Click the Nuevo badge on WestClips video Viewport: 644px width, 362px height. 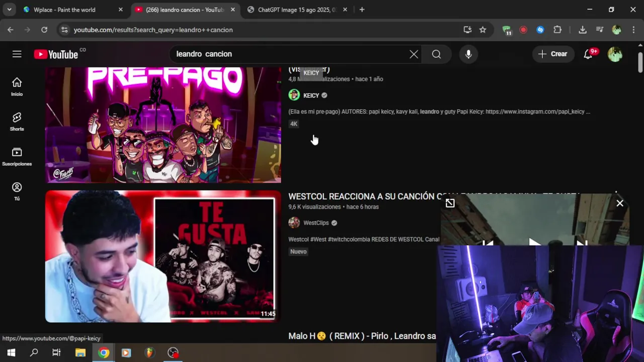[x=298, y=251]
